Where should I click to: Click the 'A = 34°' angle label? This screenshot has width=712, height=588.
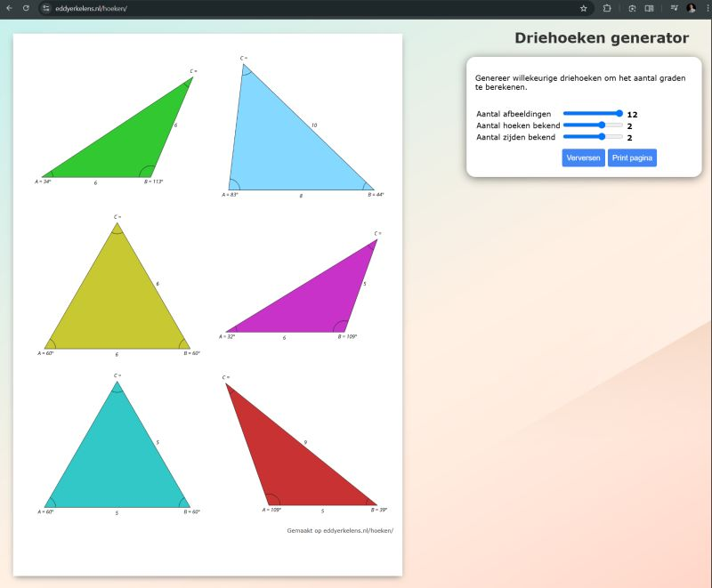[x=43, y=181]
